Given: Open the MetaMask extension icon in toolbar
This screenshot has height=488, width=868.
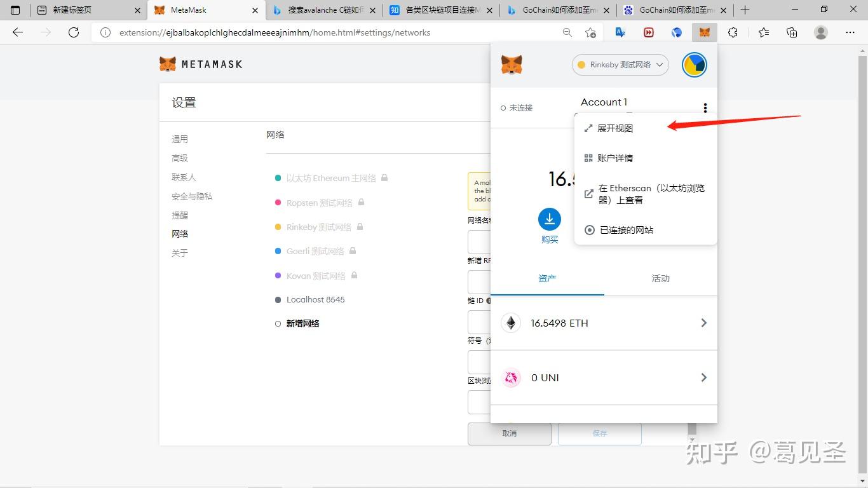Looking at the screenshot, I should (x=705, y=32).
